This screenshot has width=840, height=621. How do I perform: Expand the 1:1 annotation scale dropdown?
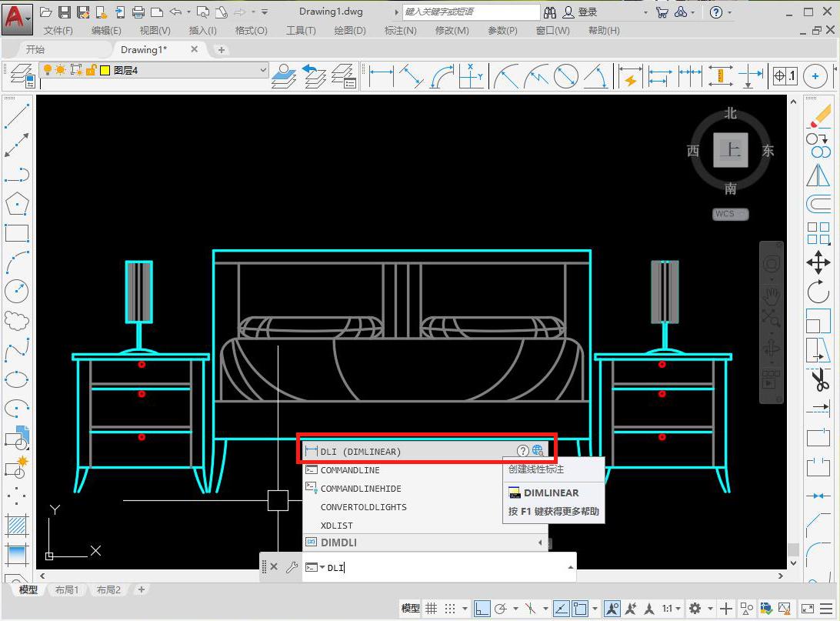672,608
